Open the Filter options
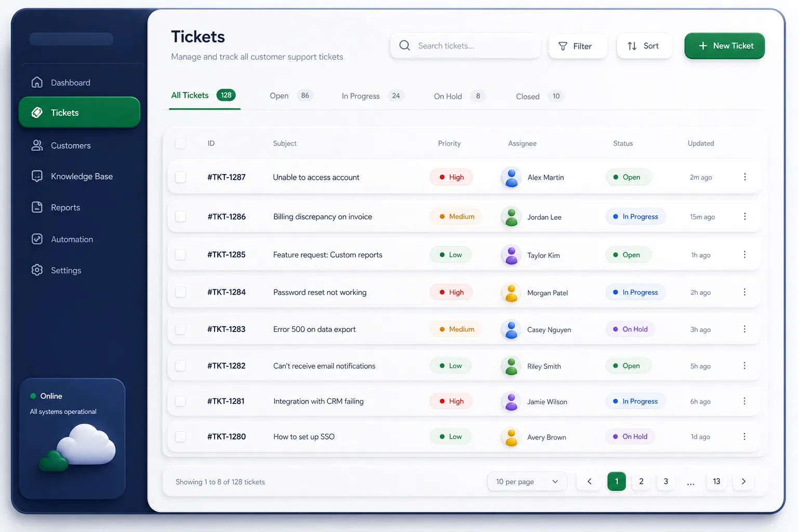 578,46
